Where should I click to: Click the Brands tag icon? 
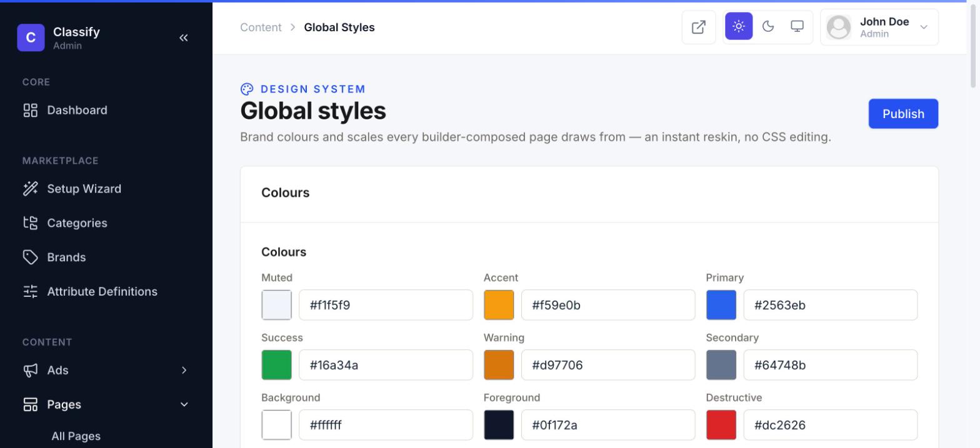coord(31,257)
